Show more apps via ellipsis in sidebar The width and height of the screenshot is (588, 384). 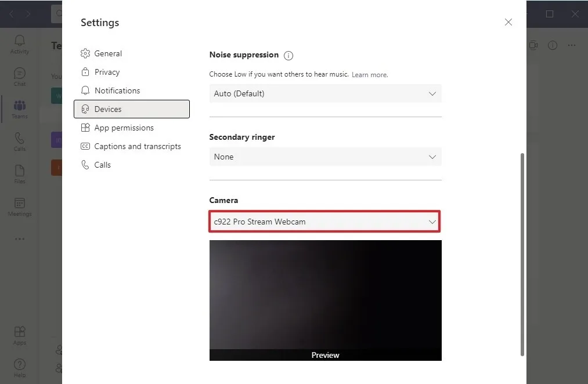click(x=20, y=238)
